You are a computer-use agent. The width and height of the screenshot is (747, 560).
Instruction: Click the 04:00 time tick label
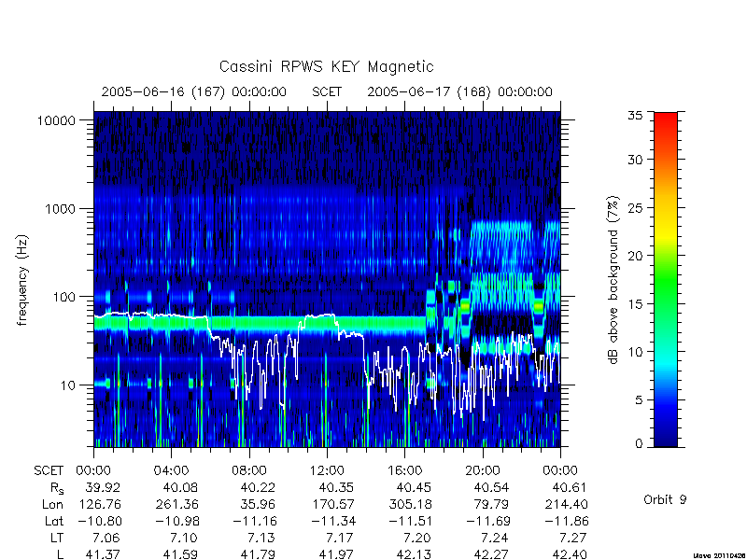[x=171, y=471]
